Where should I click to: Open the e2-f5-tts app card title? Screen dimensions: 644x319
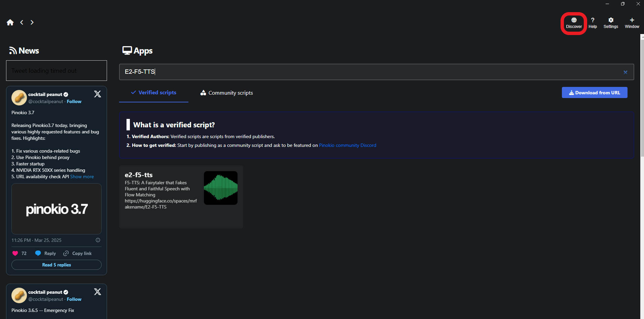pos(139,175)
